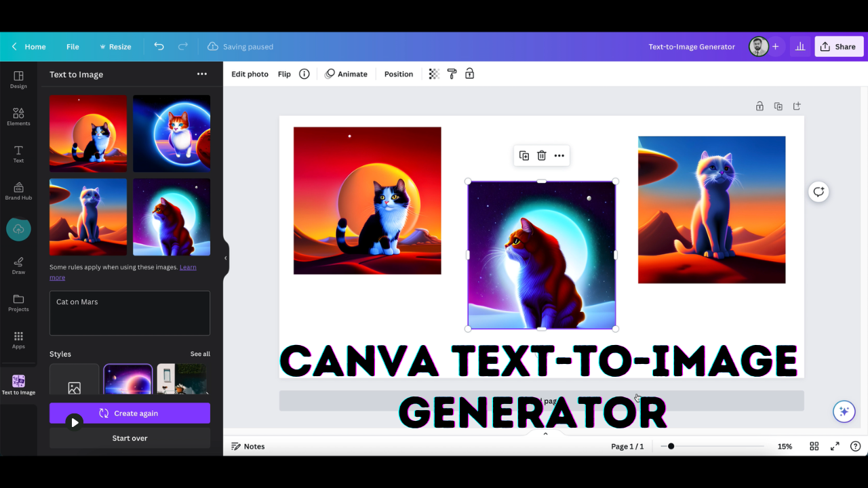Click the play button over Create again
Screen dimensions: 868x488
click(75, 422)
